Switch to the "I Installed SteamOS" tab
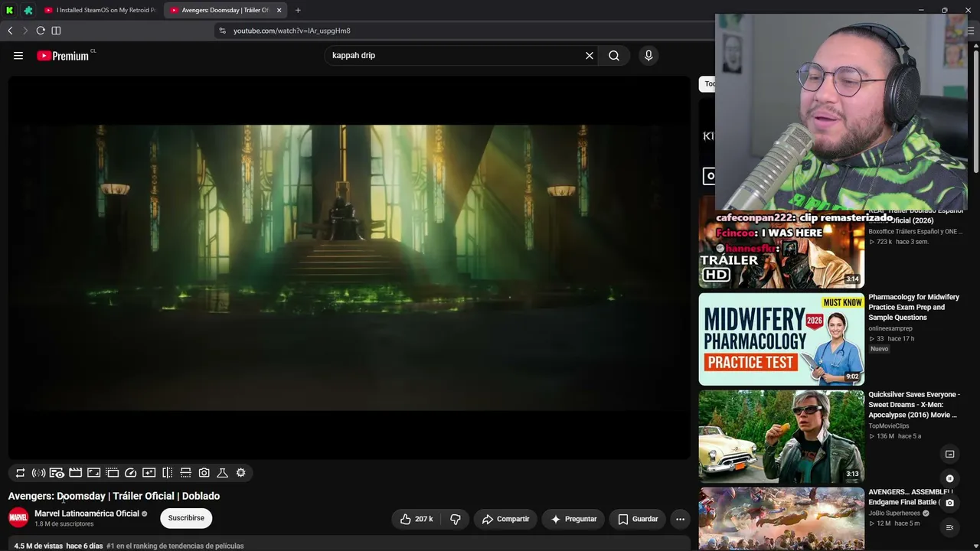 [100, 10]
